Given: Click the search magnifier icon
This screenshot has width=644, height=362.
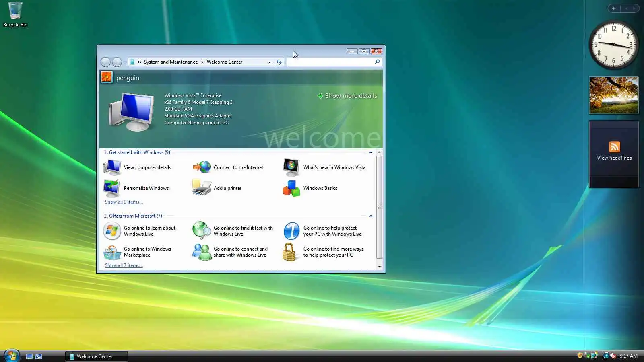Looking at the screenshot, I should pos(377,62).
